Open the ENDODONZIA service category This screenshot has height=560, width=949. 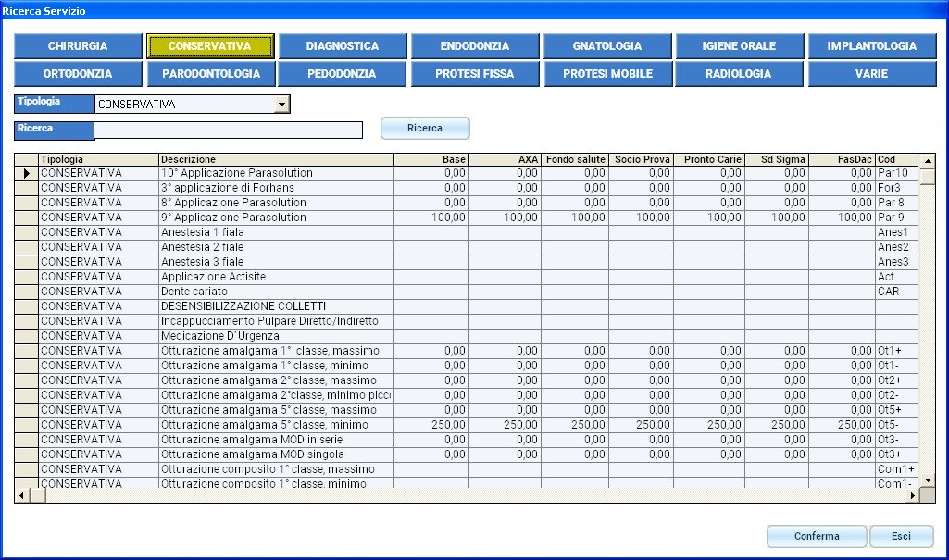[475, 45]
